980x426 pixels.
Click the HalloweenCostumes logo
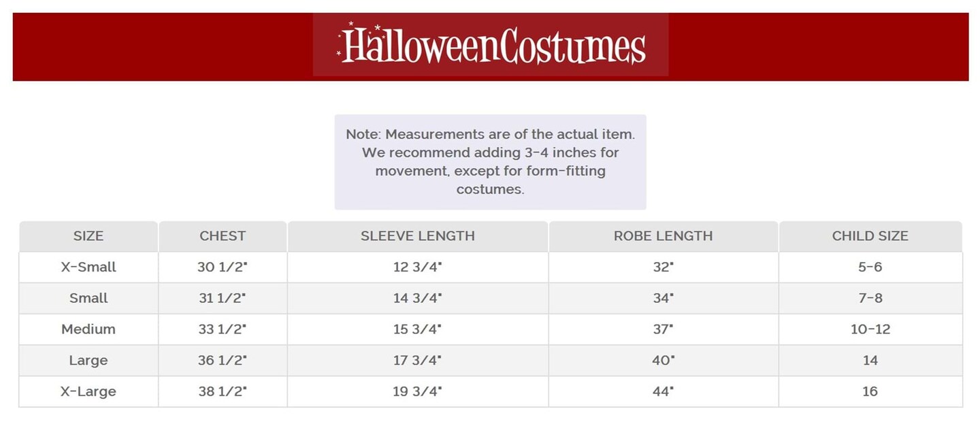tap(491, 46)
